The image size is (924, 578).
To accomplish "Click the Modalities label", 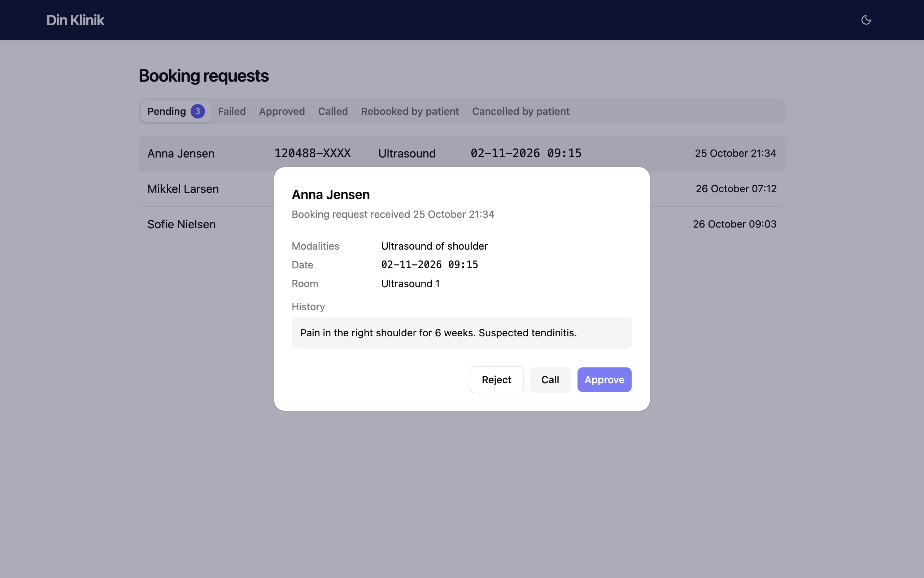I will coord(315,246).
